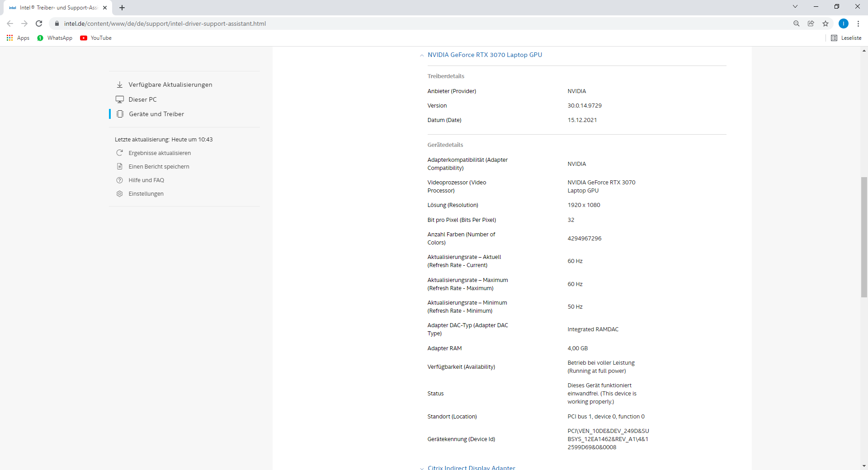Select the Intel Treiber- und Support tab

(x=57, y=8)
